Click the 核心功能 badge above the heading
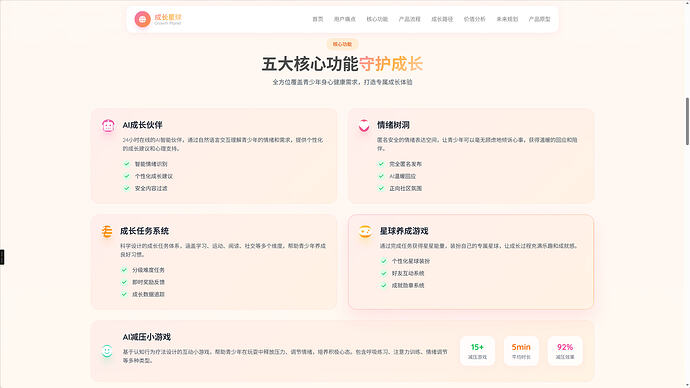 coord(342,44)
